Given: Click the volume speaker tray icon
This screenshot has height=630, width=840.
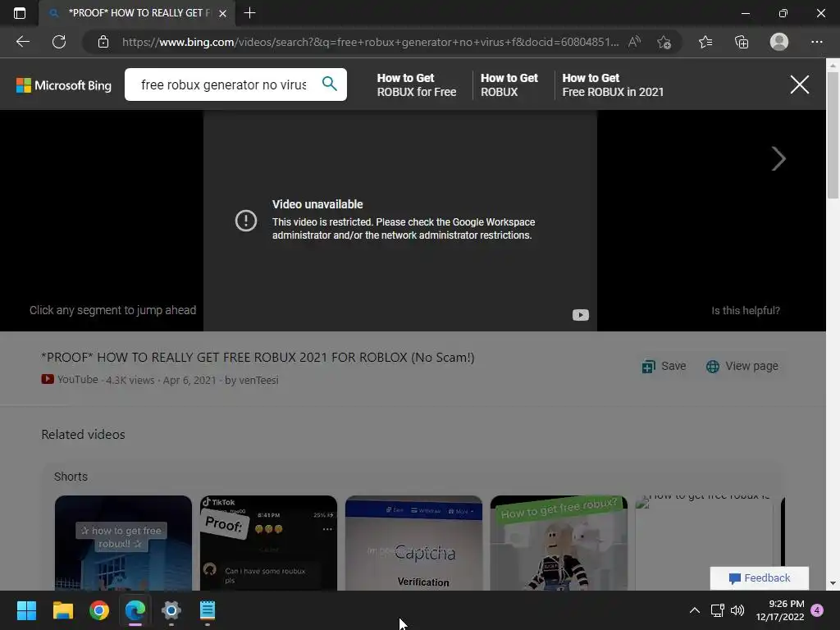Looking at the screenshot, I should 737,610.
